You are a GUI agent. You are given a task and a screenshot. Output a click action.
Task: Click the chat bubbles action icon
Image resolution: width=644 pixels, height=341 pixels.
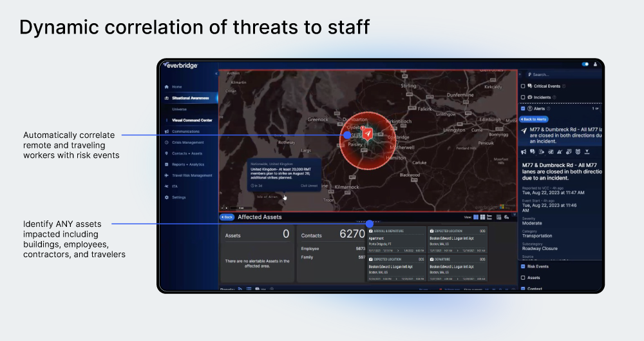tap(533, 151)
